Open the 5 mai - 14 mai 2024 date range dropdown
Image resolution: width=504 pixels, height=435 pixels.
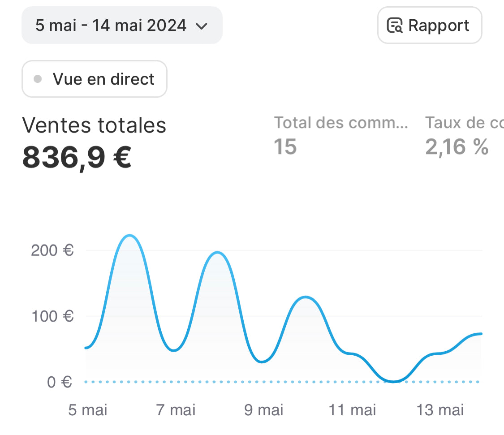point(122,25)
